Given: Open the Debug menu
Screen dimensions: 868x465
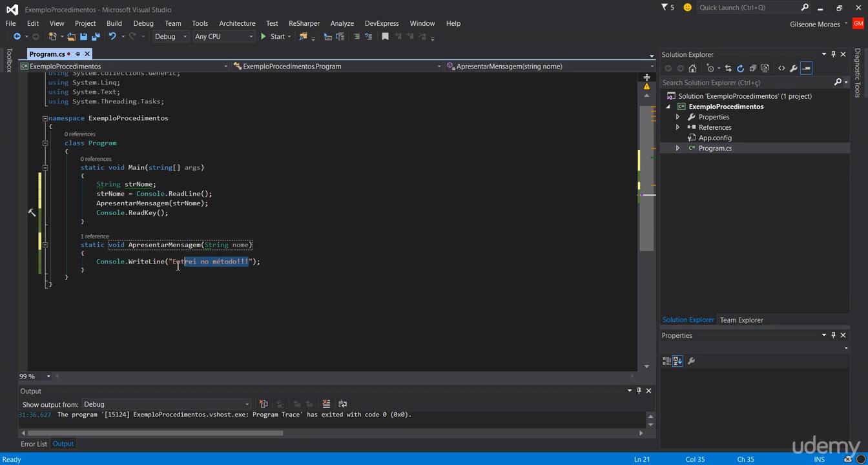Looking at the screenshot, I should tap(143, 23).
